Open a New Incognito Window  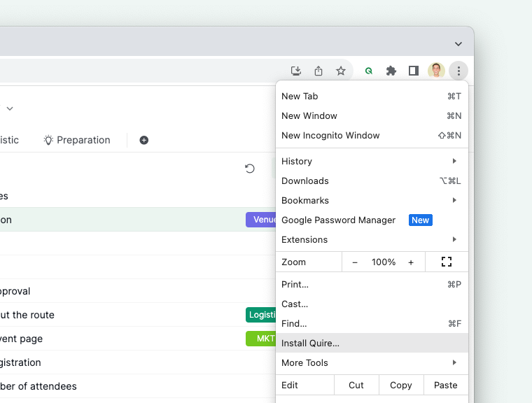372,135
